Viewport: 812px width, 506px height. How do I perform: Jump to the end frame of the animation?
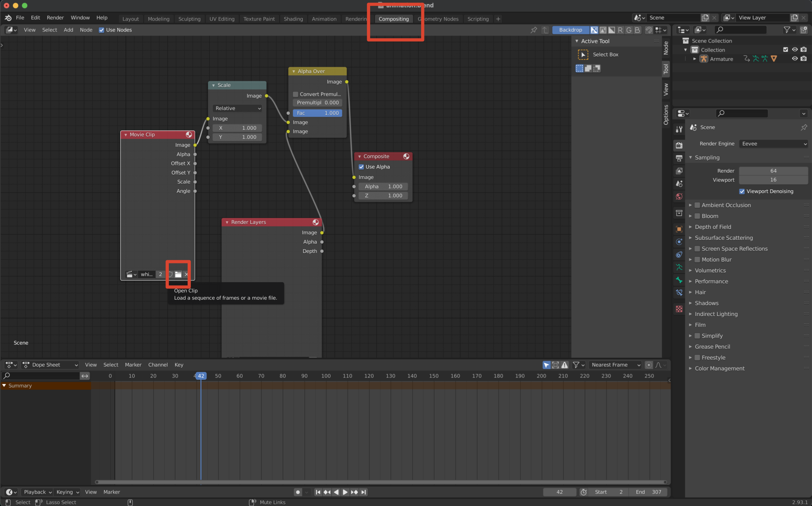364,492
